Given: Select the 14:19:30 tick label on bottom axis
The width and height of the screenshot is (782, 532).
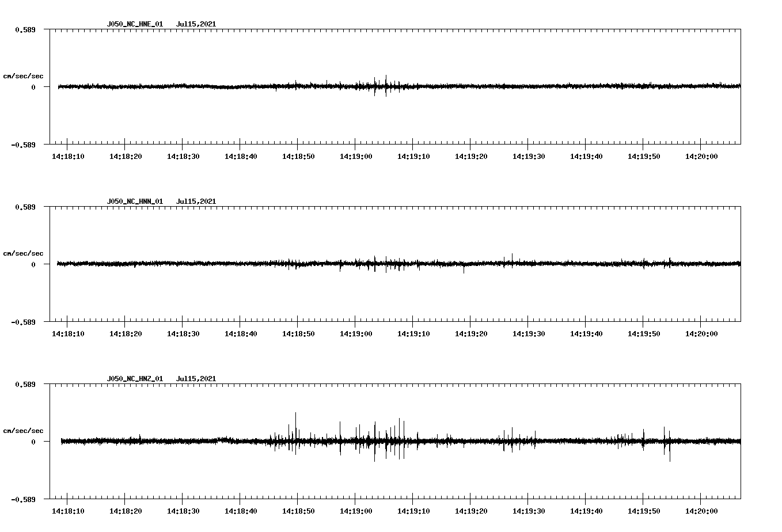Looking at the screenshot, I should point(529,509).
